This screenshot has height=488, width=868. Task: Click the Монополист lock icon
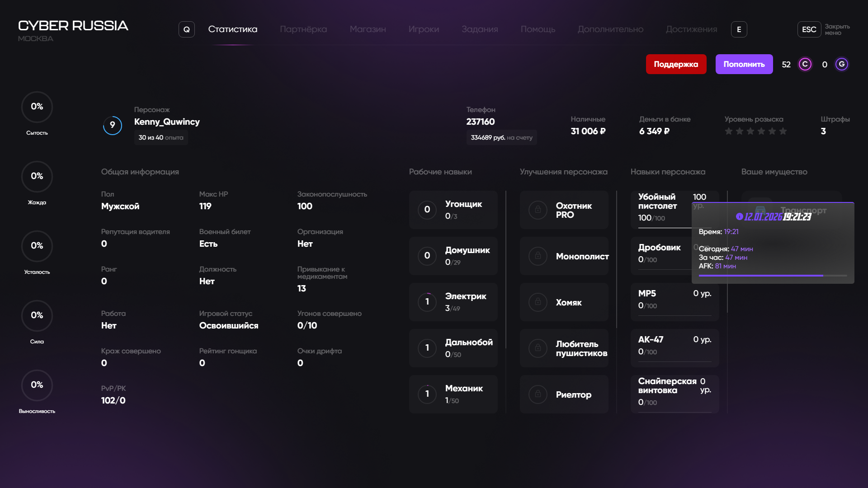[x=538, y=256]
